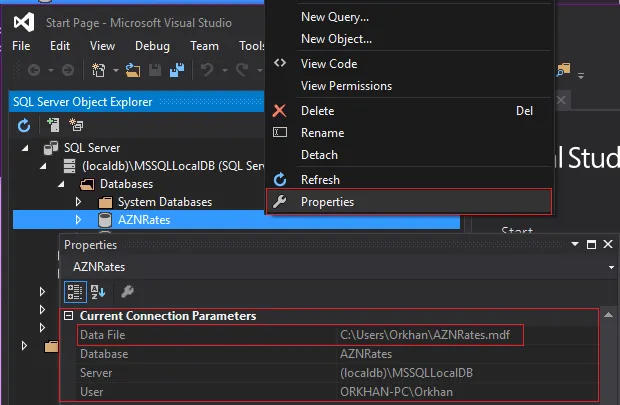Image resolution: width=620 pixels, height=405 pixels.
Task: Open the Debug menu
Action: pyautogui.click(x=152, y=46)
